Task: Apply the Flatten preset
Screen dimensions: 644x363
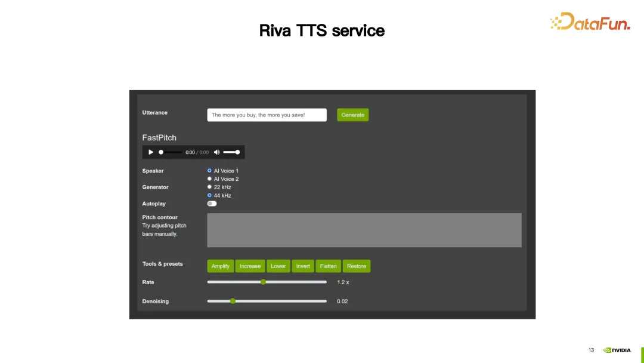Action: pyautogui.click(x=328, y=266)
